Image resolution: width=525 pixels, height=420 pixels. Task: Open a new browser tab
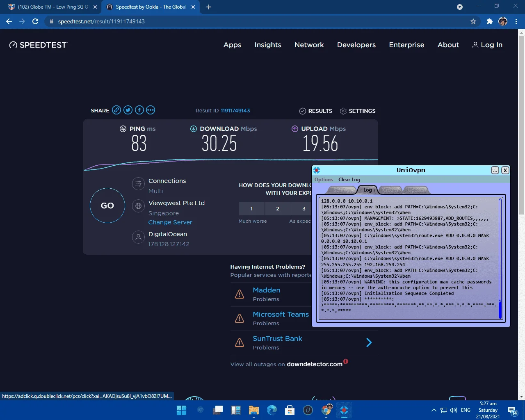209,7
